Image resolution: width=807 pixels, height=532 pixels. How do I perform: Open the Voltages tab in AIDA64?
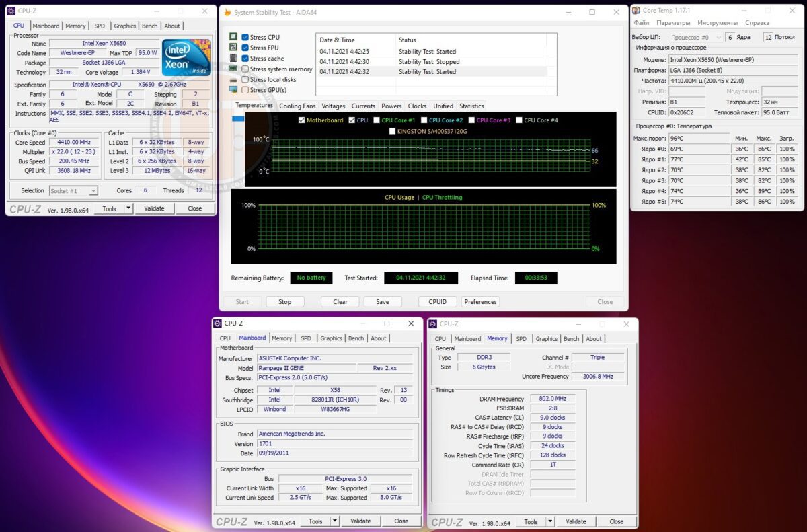(334, 106)
